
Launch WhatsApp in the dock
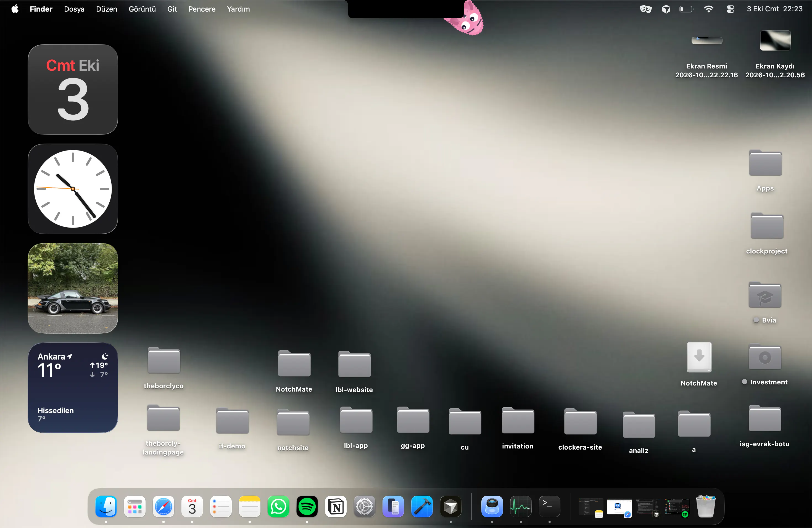(x=278, y=506)
